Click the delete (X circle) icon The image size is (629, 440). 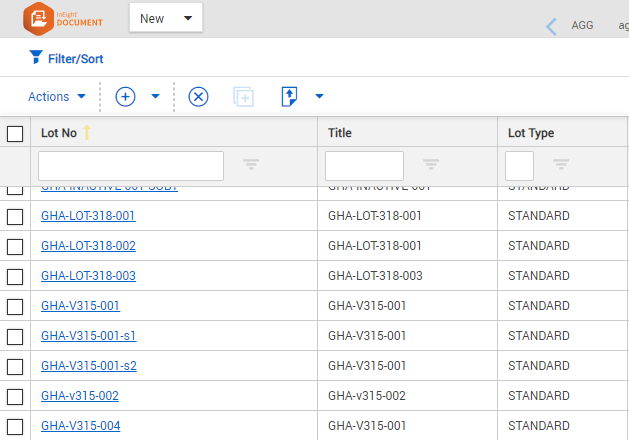coord(198,97)
